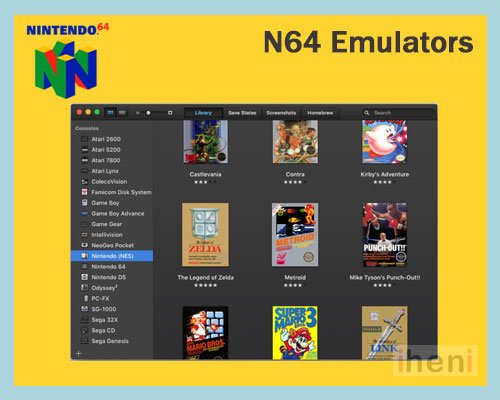Set Castlevania star rating
This screenshot has height=400, width=500.
point(205,182)
